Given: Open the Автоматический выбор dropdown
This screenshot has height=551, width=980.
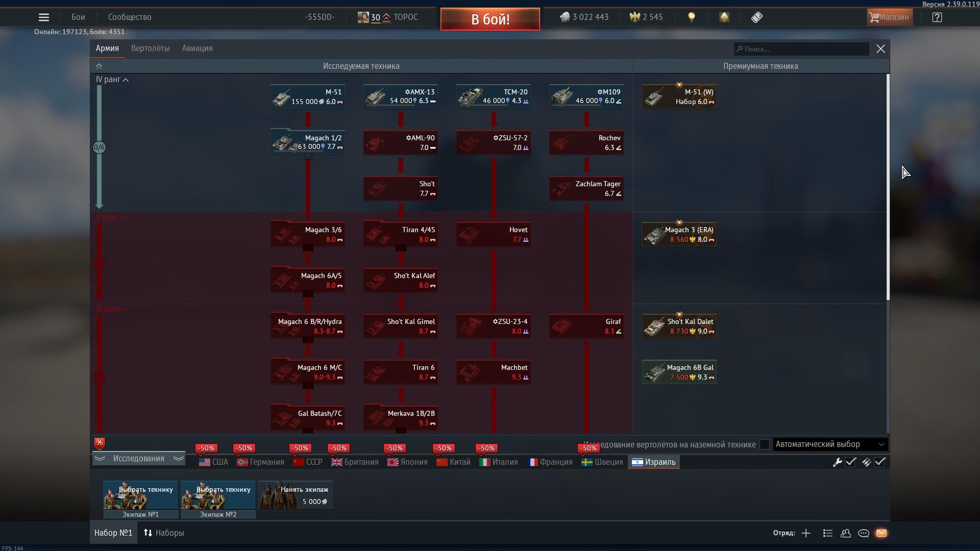Looking at the screenshot, I should [830, 444].
